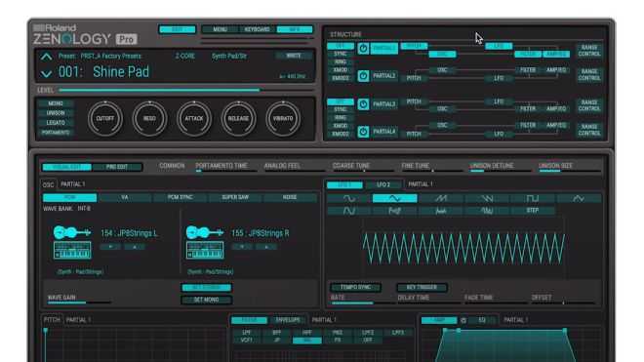Select the highlighted triangle LFO waveform icon
The height and width of the screenshot is (362, 644).
pyautogui.click(x=394, y=199)
